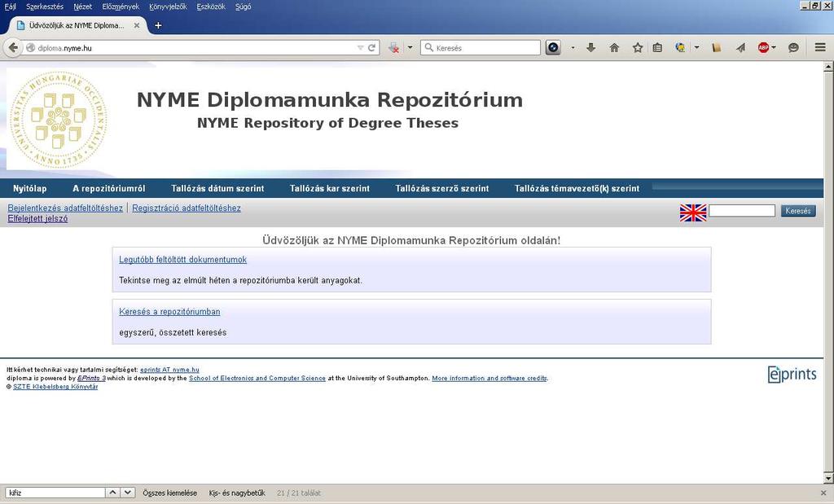
Task: Go to Nyitólap in the navigation bar
Action: (x=30, y=188)
